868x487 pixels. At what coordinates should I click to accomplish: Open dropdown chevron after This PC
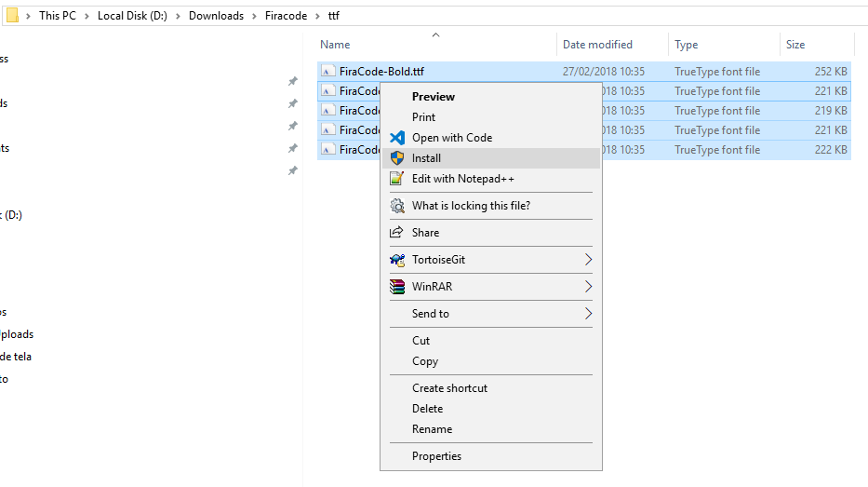coord(87,16)
